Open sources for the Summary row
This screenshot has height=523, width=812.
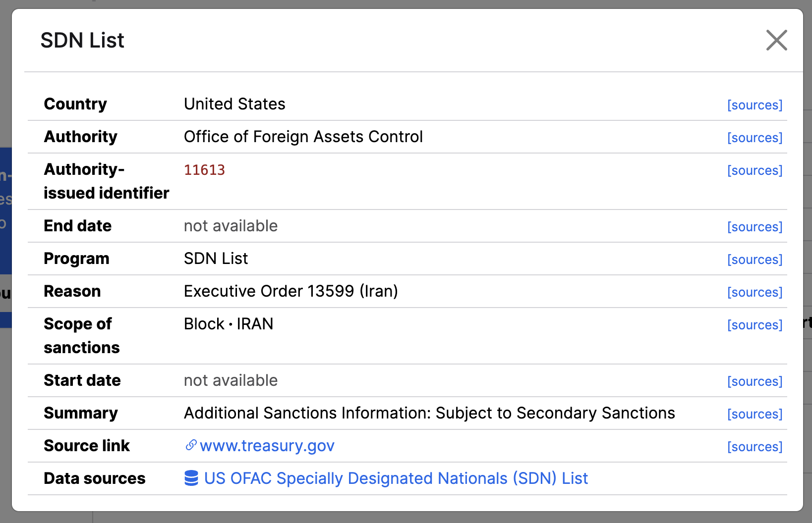pos(754,414)
